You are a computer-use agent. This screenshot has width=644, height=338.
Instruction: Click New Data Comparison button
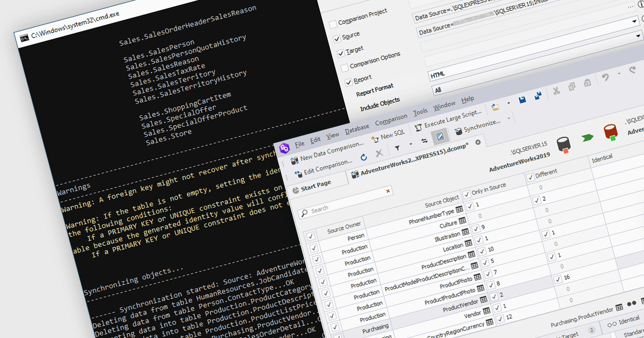point(327,153)
